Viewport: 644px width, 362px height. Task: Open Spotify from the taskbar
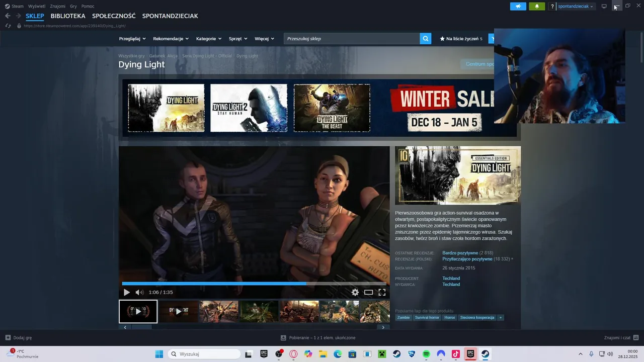426,354
